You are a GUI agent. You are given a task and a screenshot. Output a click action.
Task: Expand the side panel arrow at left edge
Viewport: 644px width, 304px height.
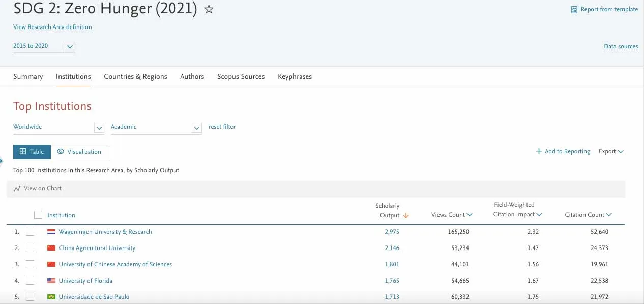tap(2, 161)
